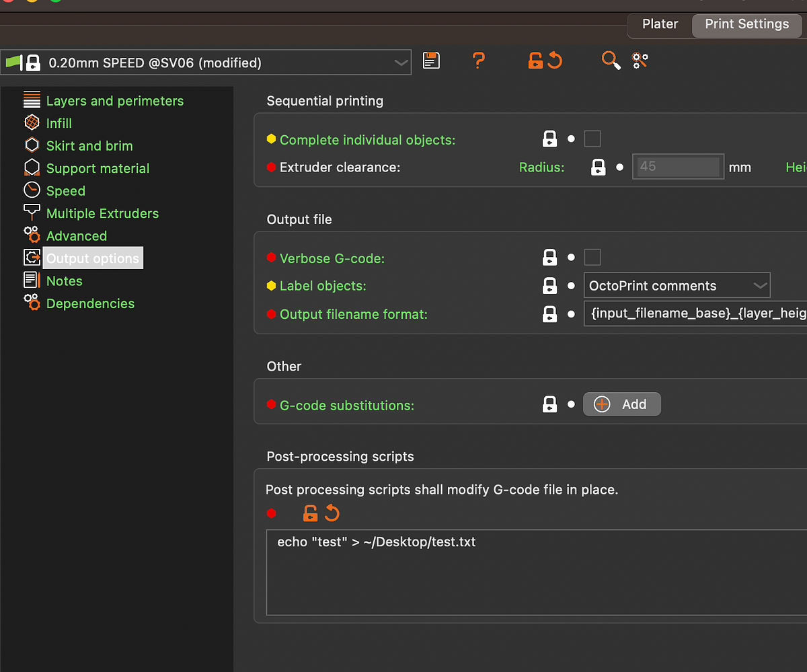
Task: Open compare presets gear icon
Action: 640,61
